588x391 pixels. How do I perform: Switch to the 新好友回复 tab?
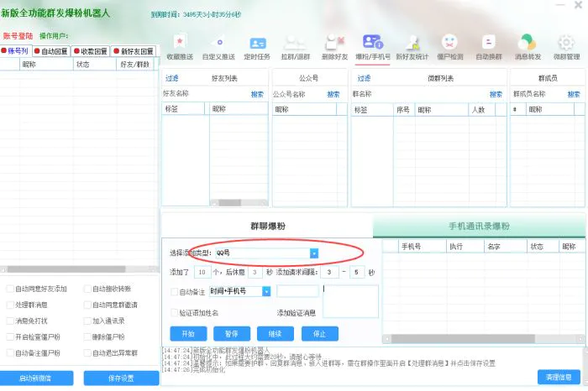pyautogui.click(x=134, y=51)
